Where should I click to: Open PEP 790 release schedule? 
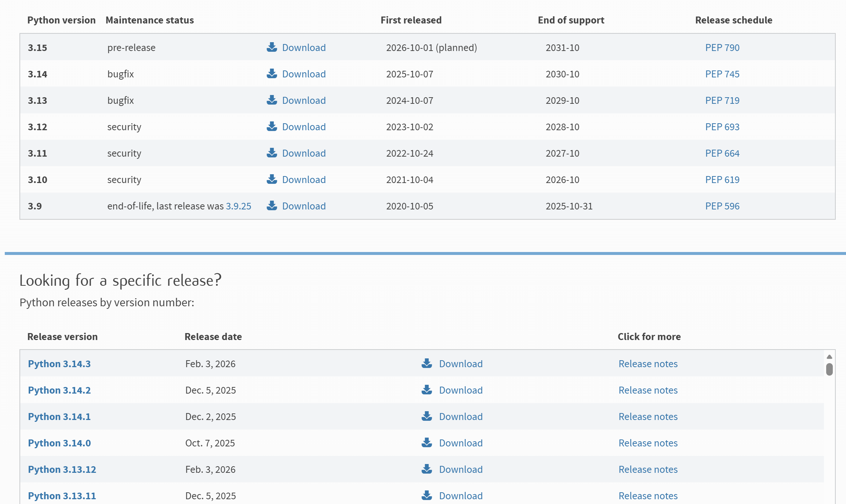pyautogui.click(x=722, y=48)
